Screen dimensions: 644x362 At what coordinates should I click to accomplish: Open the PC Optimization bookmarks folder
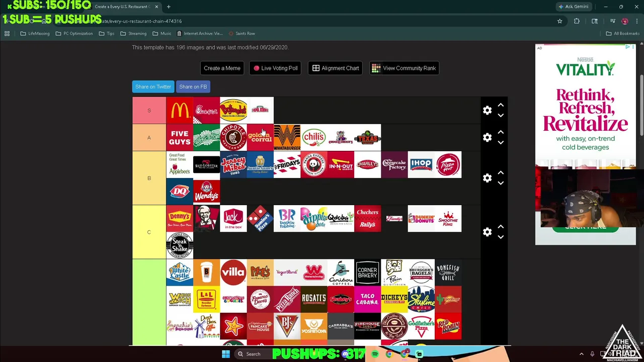(x=74, y=33)
